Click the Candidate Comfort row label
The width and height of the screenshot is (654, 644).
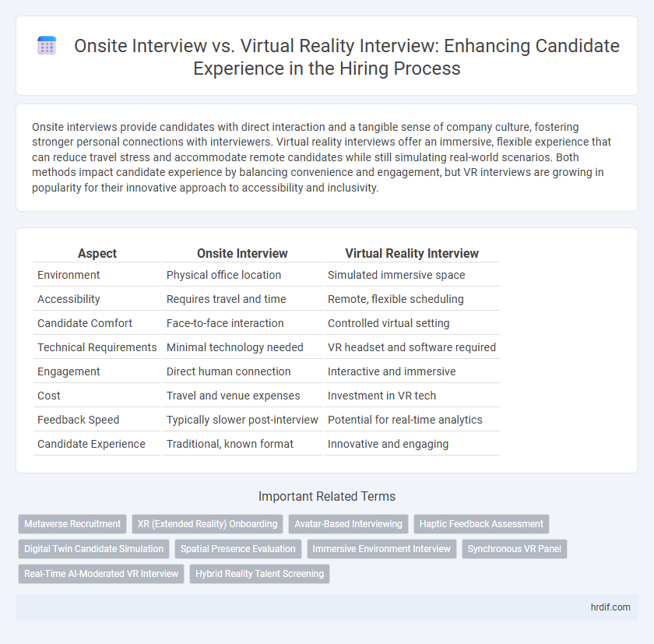click(x=85, y=323)
